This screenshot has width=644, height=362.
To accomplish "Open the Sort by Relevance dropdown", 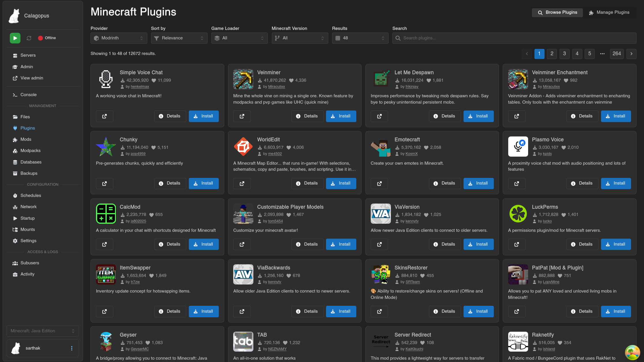I will pyautogui.click(x=179, y=38).
